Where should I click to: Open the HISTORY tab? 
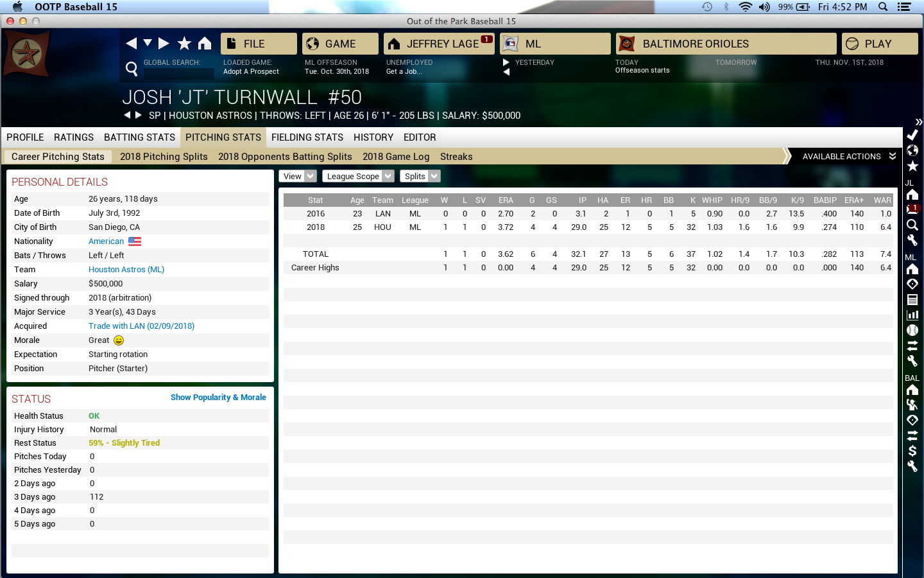(373, 137)
